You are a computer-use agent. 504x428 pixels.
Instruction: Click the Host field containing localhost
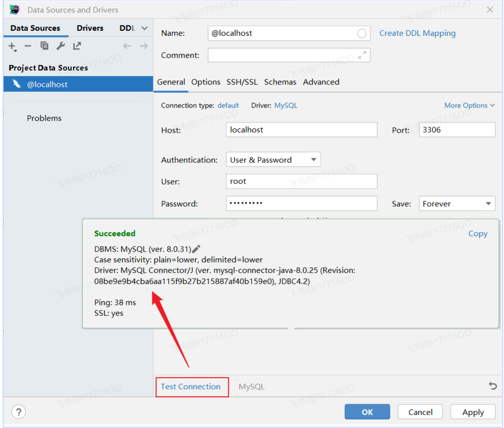pos(301,130)
